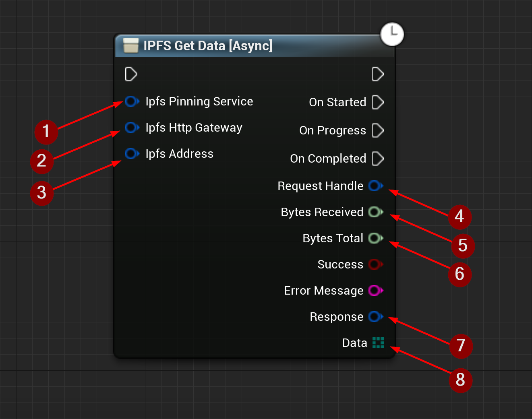
Task: Click the Success label
Action: click(340, 264)
